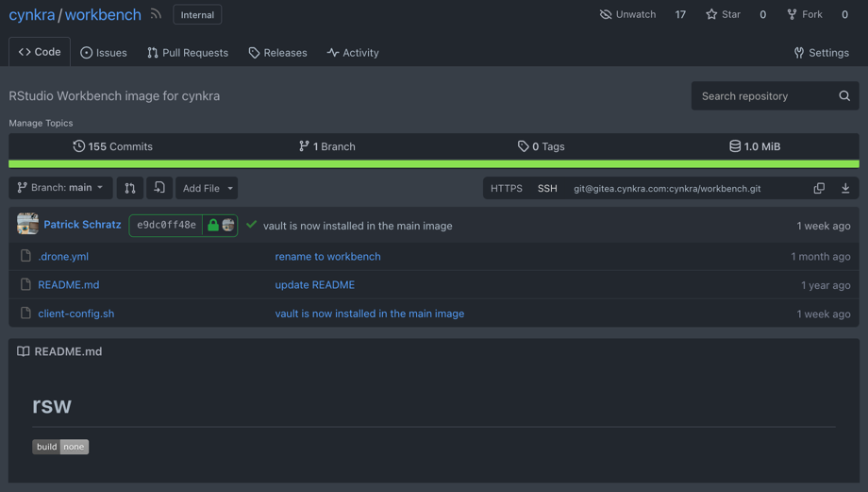Click the download repository icon

click(x=845, y=188)
